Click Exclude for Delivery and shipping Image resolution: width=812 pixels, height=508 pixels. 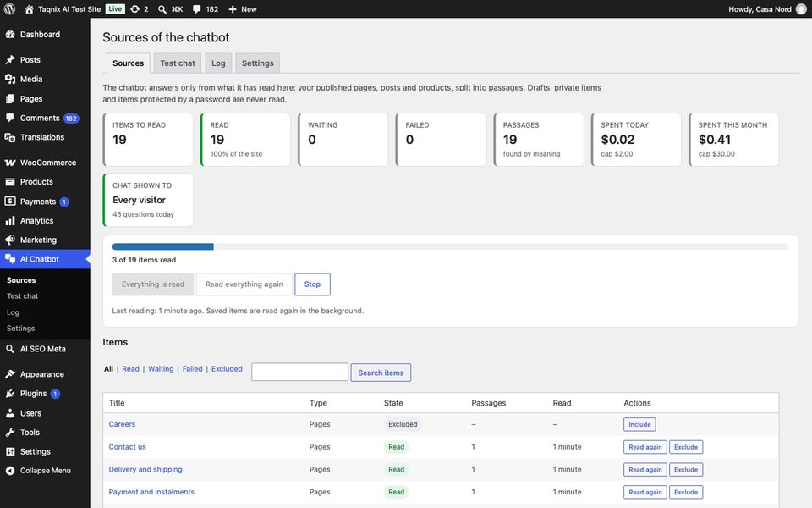tap(686, 470)
